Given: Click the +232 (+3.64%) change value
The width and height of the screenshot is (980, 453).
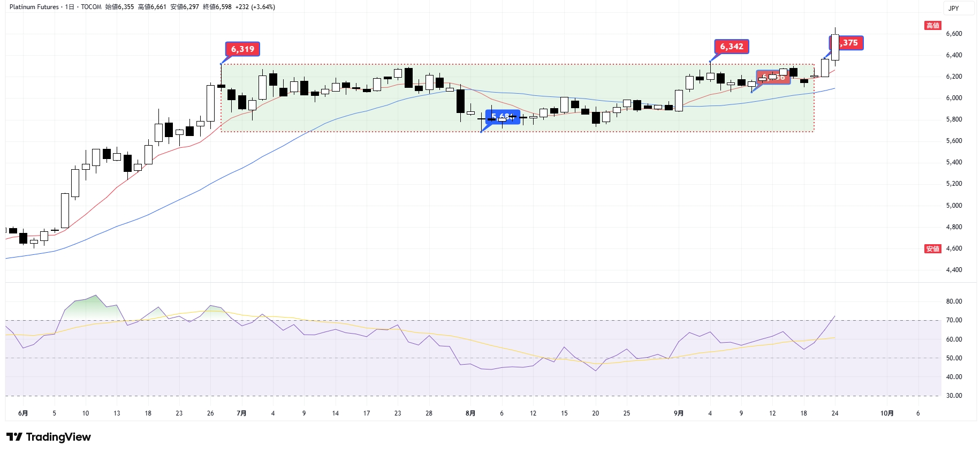Looking at the screenshot, I should click(255, 7).
